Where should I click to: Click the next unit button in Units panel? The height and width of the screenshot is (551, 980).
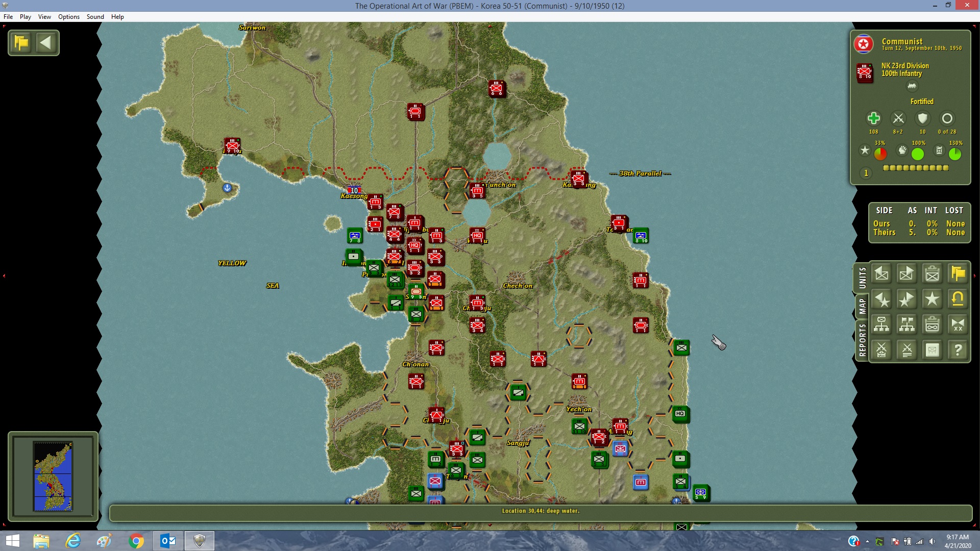(906, 274)
